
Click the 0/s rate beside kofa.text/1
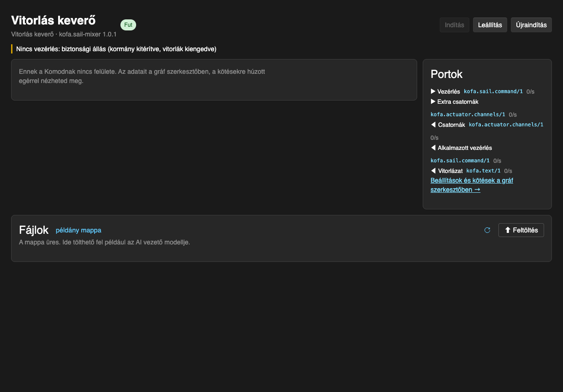[x=509, y=171]
